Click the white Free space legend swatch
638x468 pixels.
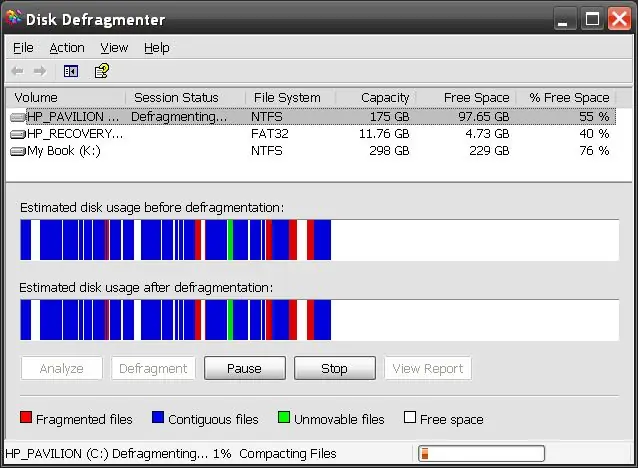click(x=410, y=417)
